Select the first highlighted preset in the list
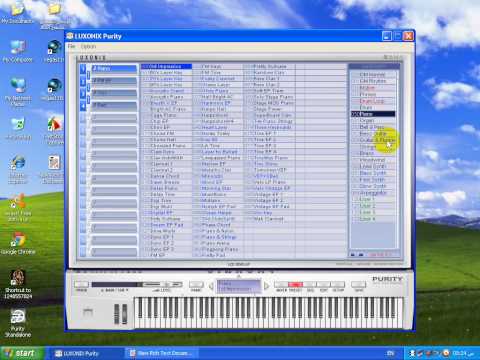480x360 pixels. [166, 66]
